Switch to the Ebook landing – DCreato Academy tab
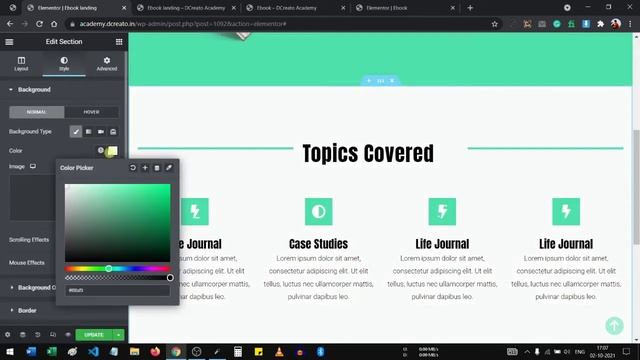Viewport: 640px width, 360px height. (187, 8)
